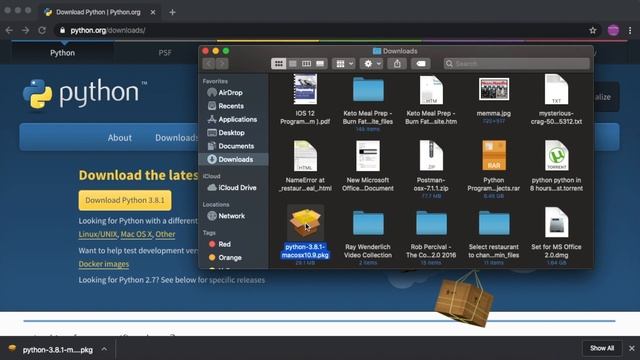
Task: Select the NameError html file
Action: (x=305, y=156)
